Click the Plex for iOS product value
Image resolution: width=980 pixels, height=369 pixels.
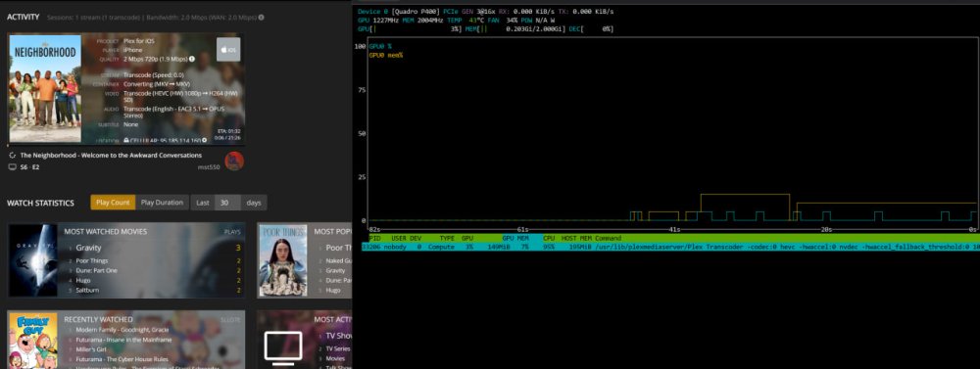[139, 40]
